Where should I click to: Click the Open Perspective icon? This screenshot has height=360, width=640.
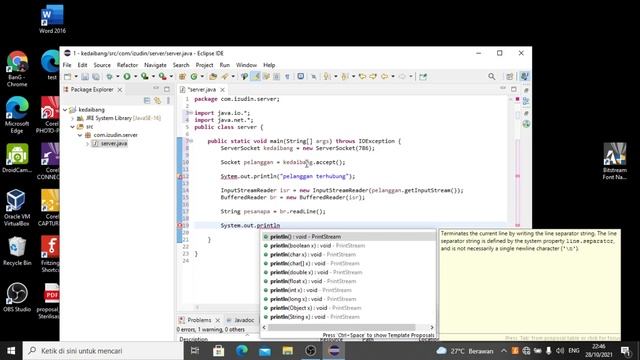pyautogui.click(x=510, y=76)
